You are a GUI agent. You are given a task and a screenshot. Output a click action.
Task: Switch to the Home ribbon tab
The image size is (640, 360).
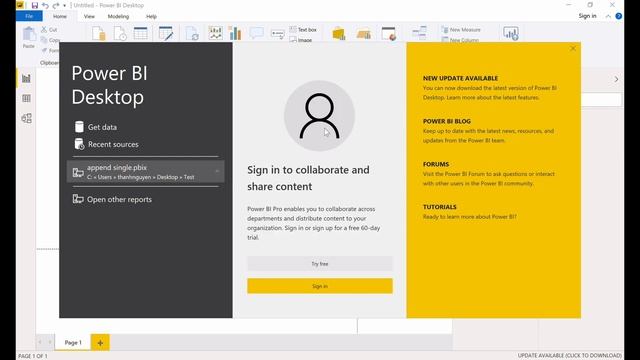tap(60, 16)
